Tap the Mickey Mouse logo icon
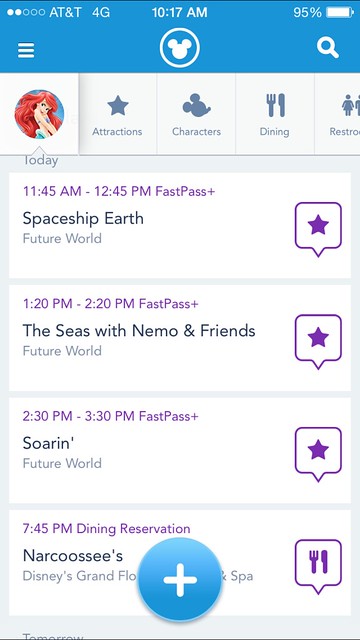Image resolution: width=360 pixels, height=640 pixels. point(180,48)
